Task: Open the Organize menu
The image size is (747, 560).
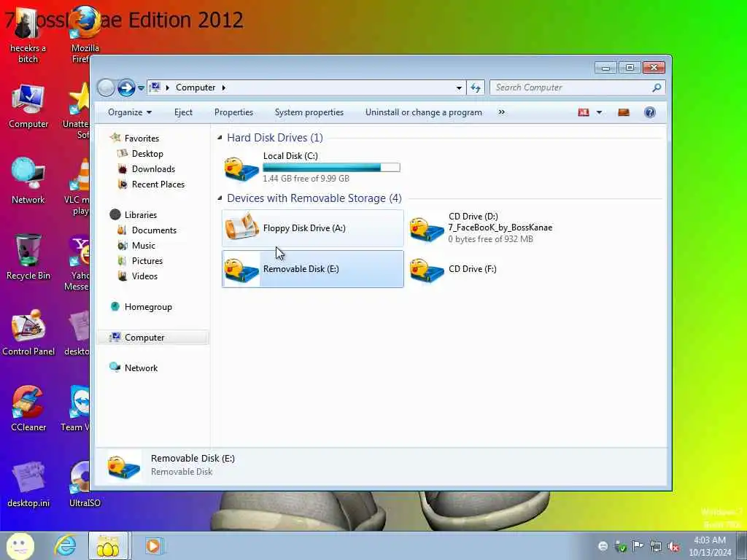Action: (130, 112)
